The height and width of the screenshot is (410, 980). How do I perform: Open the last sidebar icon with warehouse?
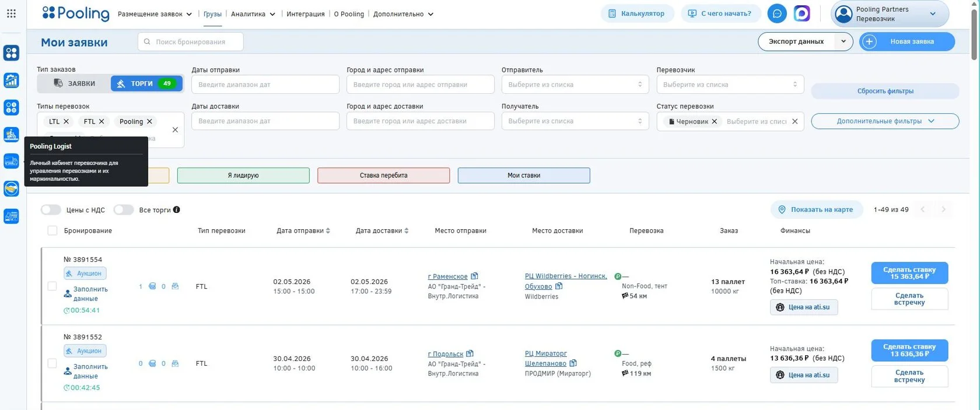(x=11, y=216)
